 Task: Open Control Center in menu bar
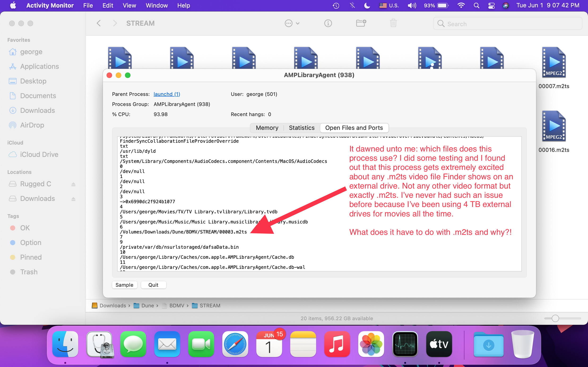pyautogui.click(x=491, y=5)
